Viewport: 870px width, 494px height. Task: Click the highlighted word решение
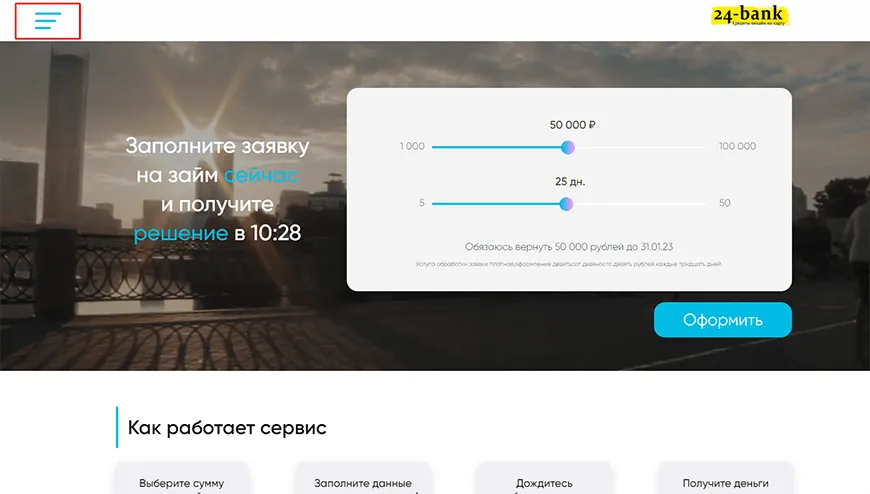[x=181, y=233]
